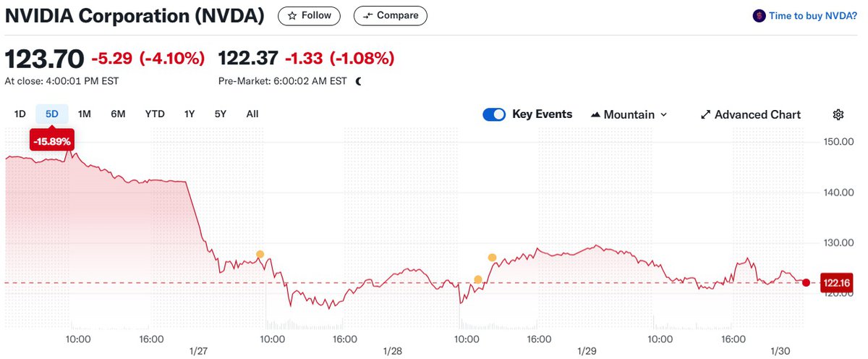
Task: Click the key event marker near 1/27 10:00
Action: [260, 254]
